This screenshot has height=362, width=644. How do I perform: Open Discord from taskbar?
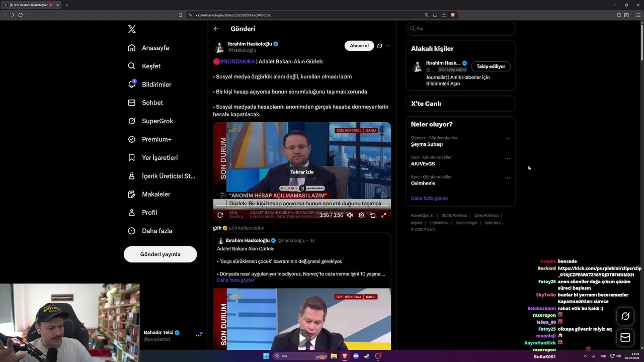pyautogui.click(x=356, y=356)
